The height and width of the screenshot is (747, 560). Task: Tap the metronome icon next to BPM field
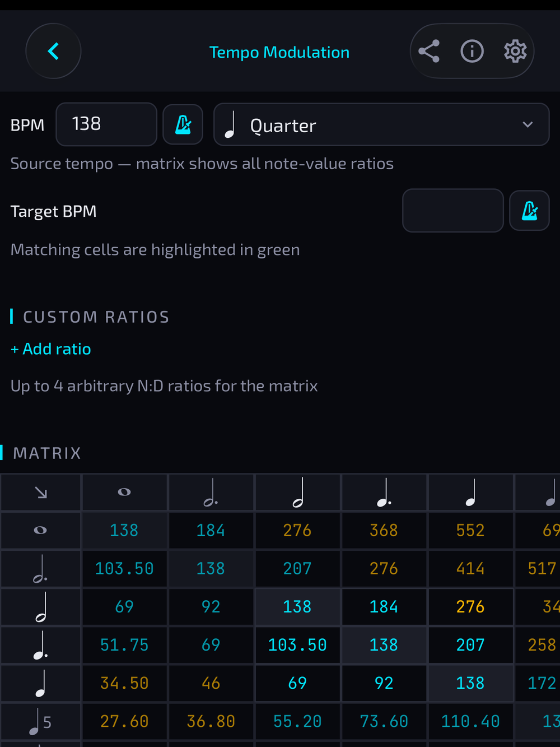coord(183,124)
